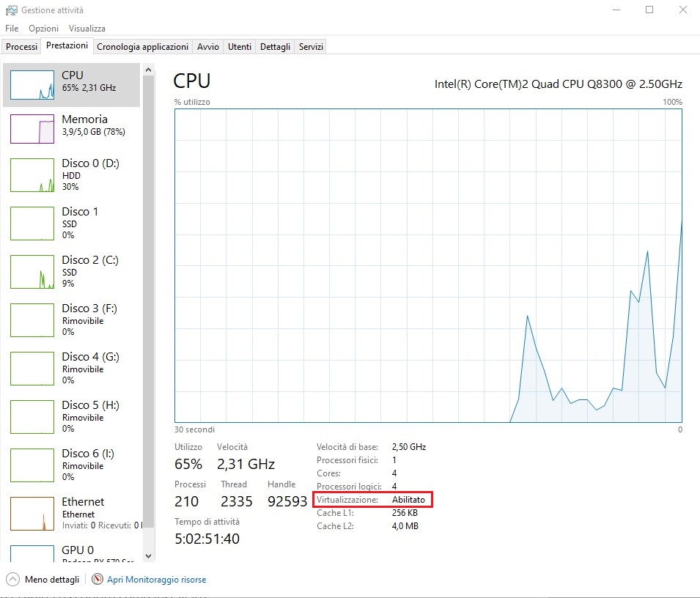
Task: Select the CPU usage mini graph
Action: (x=32, y=85)
